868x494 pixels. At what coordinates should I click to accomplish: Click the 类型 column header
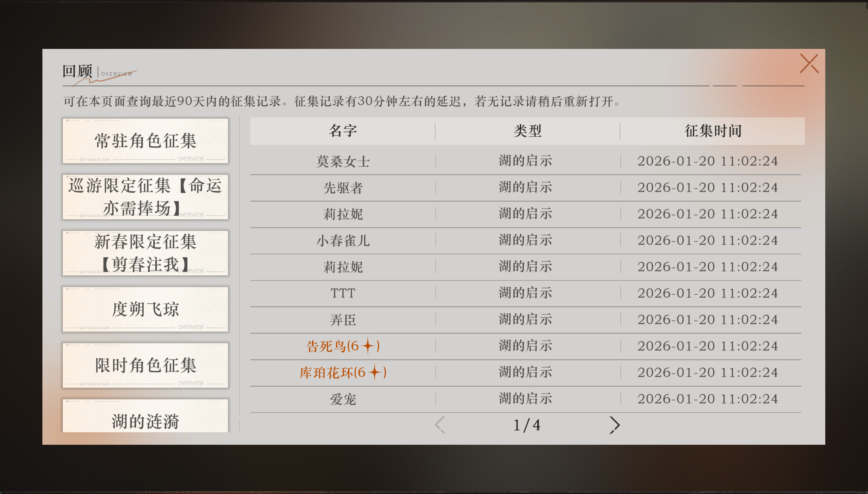[x=527, y=131]
